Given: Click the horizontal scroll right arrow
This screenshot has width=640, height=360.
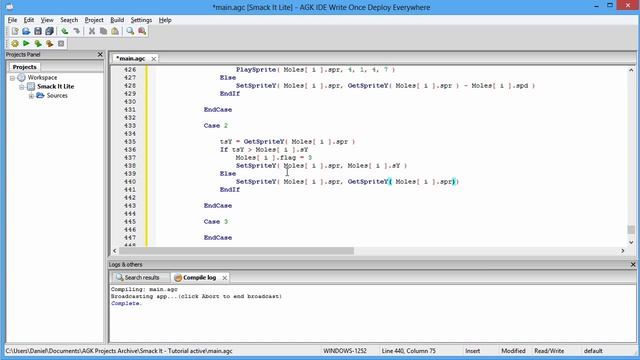Looking at the screenshot, I should coord(623,251).
